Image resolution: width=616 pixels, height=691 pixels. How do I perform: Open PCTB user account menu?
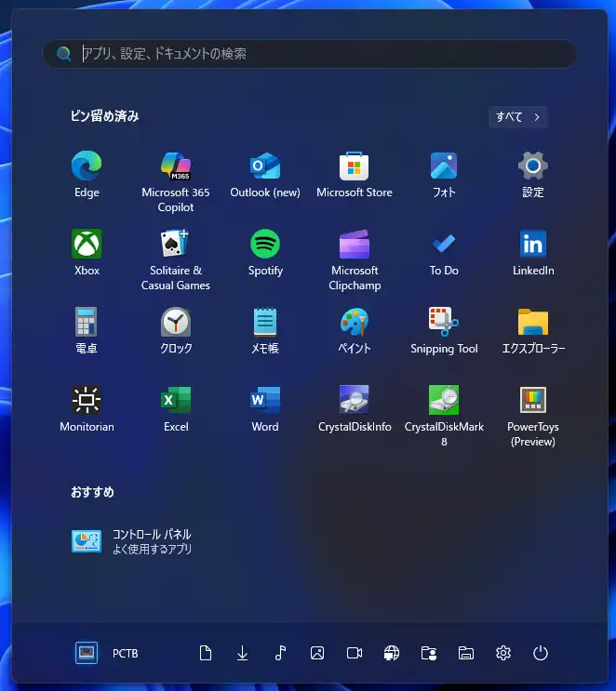[x=107, y=653]
